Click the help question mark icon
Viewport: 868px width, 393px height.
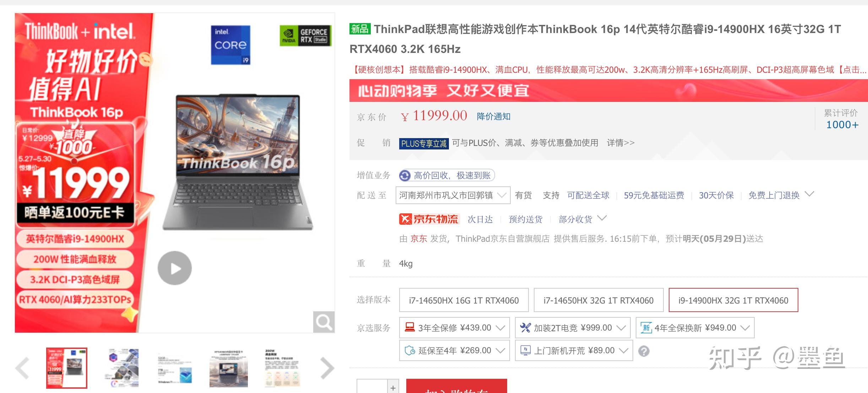(644, 351)
